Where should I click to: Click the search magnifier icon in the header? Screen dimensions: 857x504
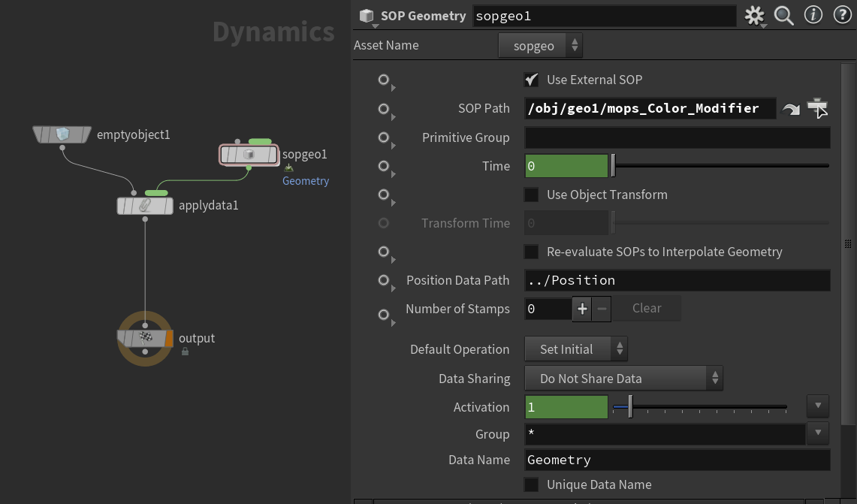(x=783, y=14)
